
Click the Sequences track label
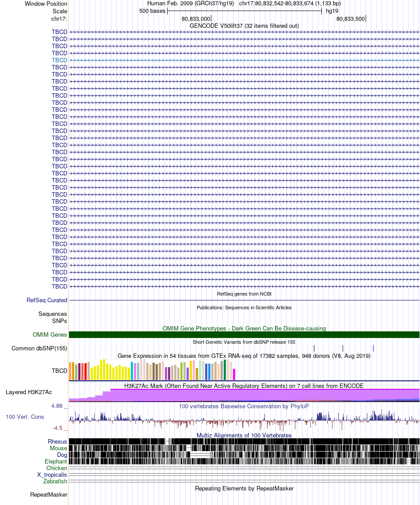point(53,314)
